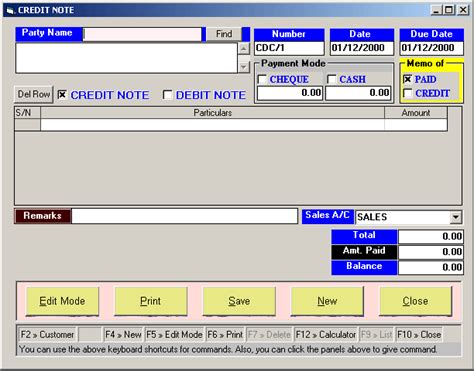Click the Payment Mode group label
The height and width of the screenshot is (371, 474).
tap(293, 63)
